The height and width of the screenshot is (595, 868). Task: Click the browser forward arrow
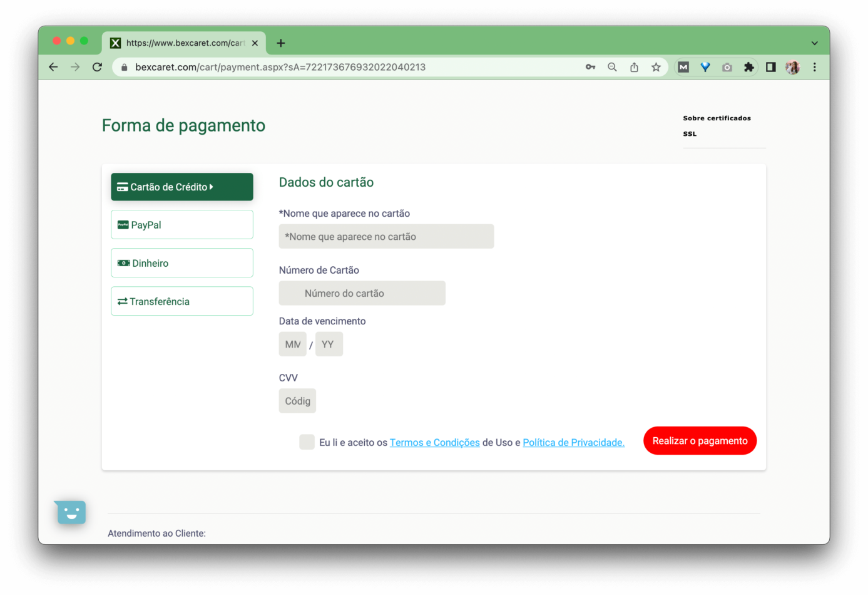point(75,67)
